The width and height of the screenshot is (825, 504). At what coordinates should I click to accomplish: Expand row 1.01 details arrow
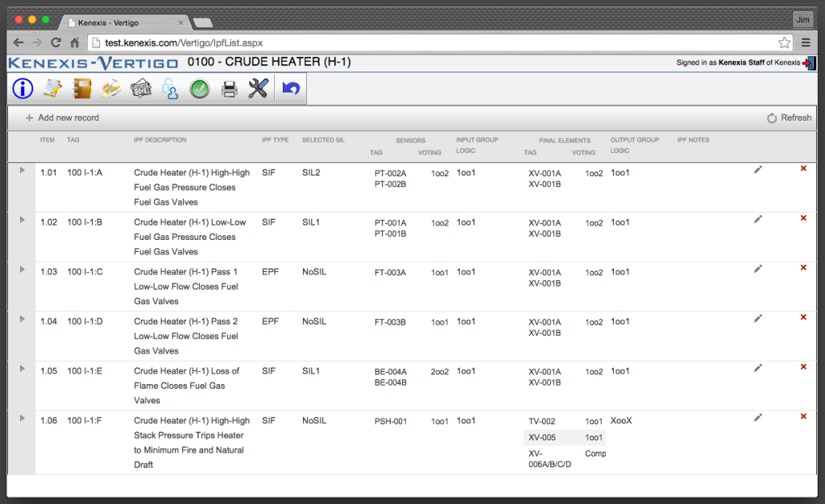pyautogui.click(x=22, y=170)
